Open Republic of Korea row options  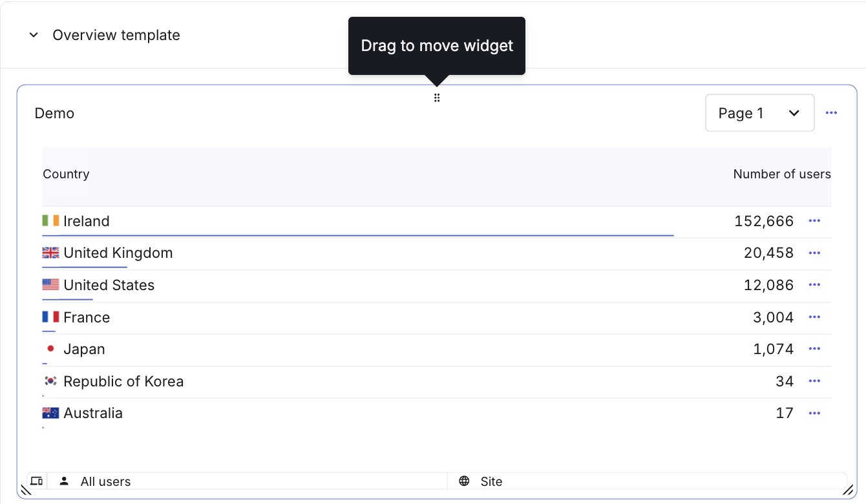point(814,381)
